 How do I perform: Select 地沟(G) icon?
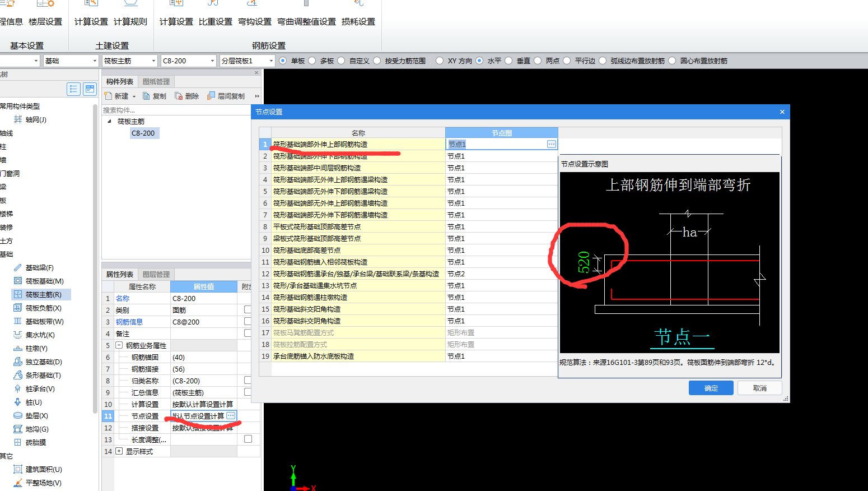[x=18, y=429]
